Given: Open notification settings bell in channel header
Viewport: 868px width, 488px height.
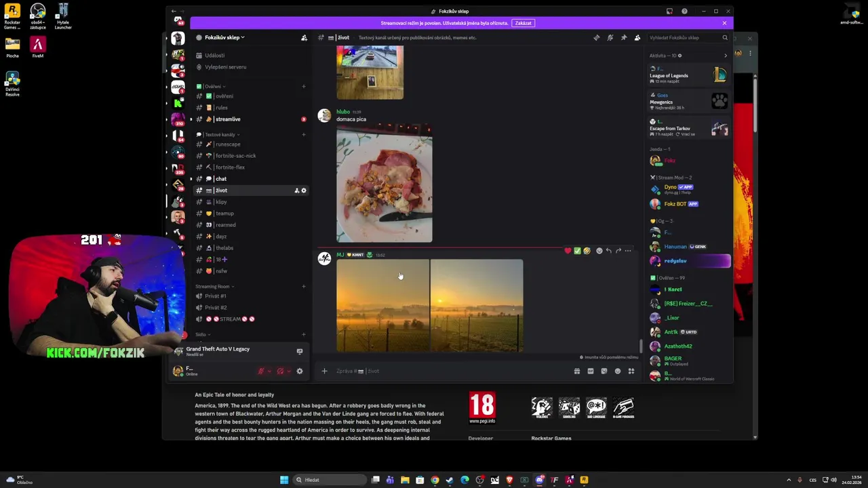Looking at the screenshot, I should click(610, 38).
